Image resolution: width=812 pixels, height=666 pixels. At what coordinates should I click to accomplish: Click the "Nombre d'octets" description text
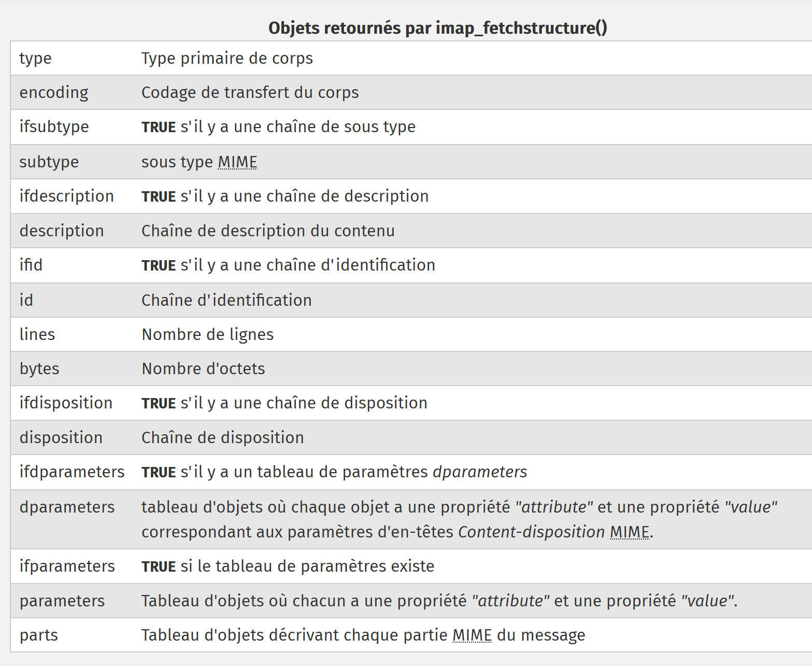point(203,369)
